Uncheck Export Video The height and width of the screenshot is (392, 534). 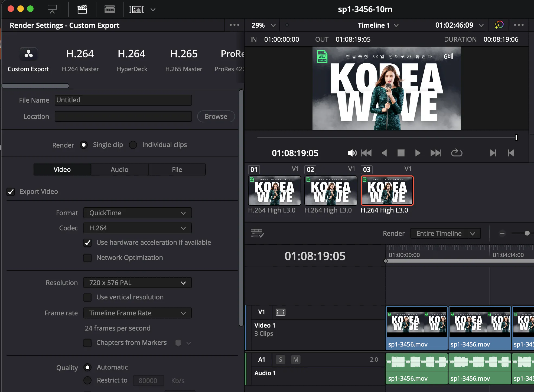pyautogui.click(x=11, y=192)
